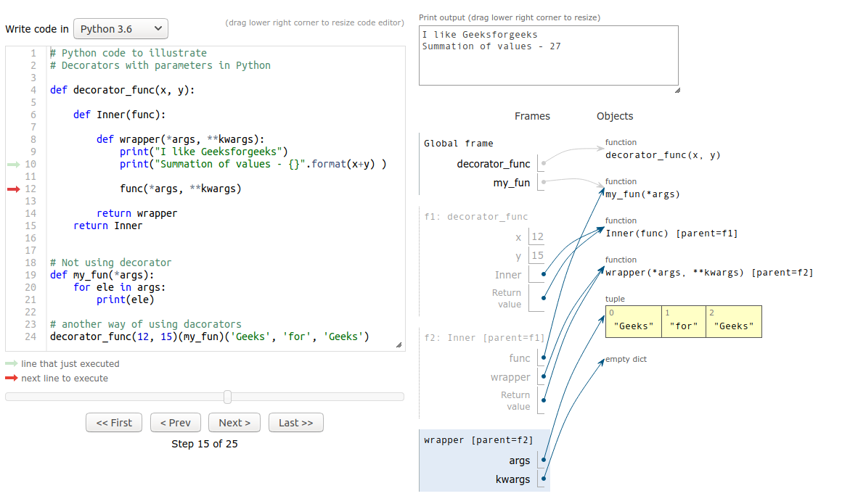Click the red 'next line to execute' legend arrow
This screenshot has height=504, width=858.
tap(12, 379)
